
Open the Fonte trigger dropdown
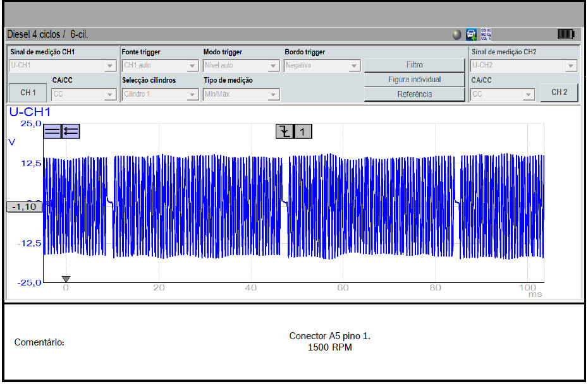[x=160, y=66]
